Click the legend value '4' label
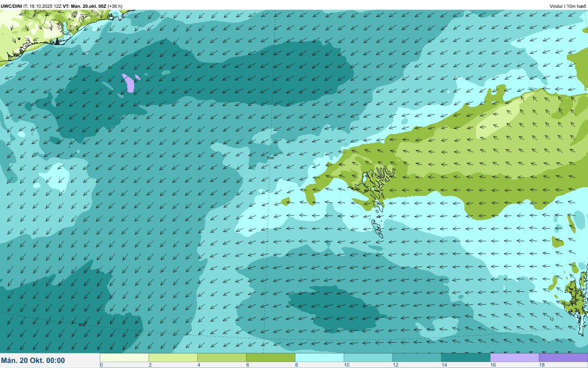Screen dimensions: 588x368 click(199, 365)
